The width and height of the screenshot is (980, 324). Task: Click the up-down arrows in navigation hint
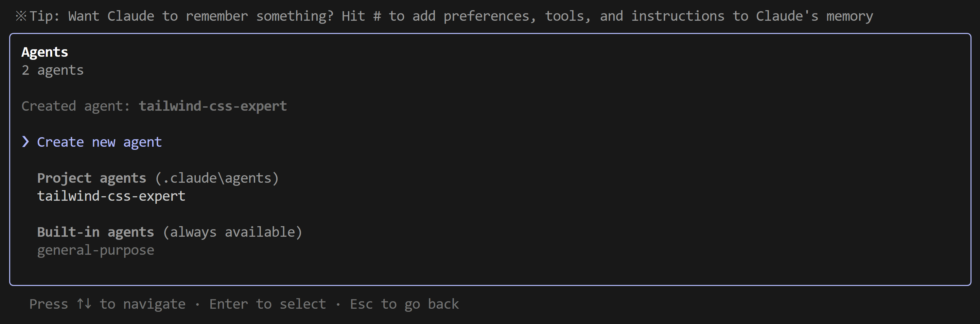click(x=84, y=304)
